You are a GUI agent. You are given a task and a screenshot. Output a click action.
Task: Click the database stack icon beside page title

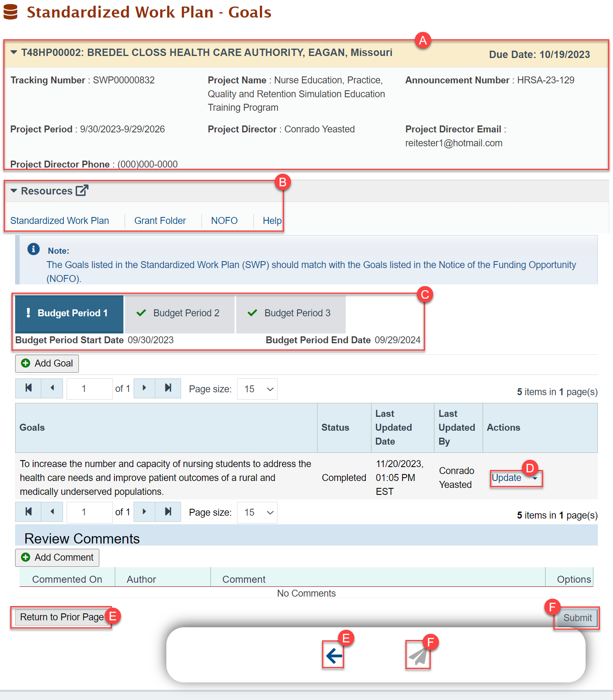[10, 12]
